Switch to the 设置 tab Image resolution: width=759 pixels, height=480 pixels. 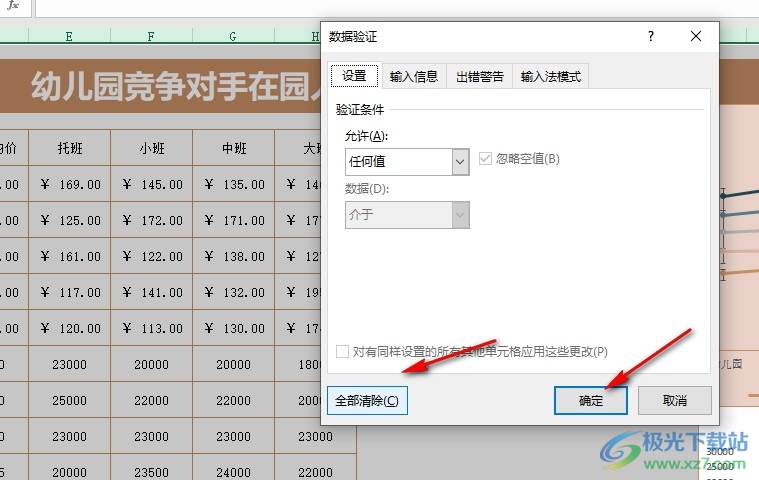pyautogui.click(x=354, y=76)
